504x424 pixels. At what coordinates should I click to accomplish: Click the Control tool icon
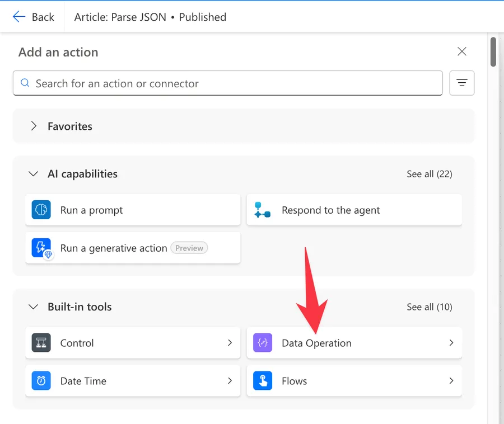pos(41,343)
